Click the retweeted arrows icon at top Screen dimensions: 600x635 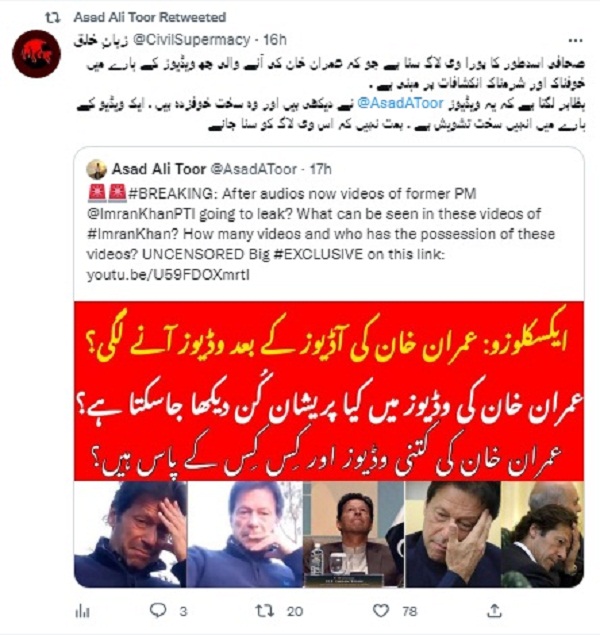click(53, 17)
